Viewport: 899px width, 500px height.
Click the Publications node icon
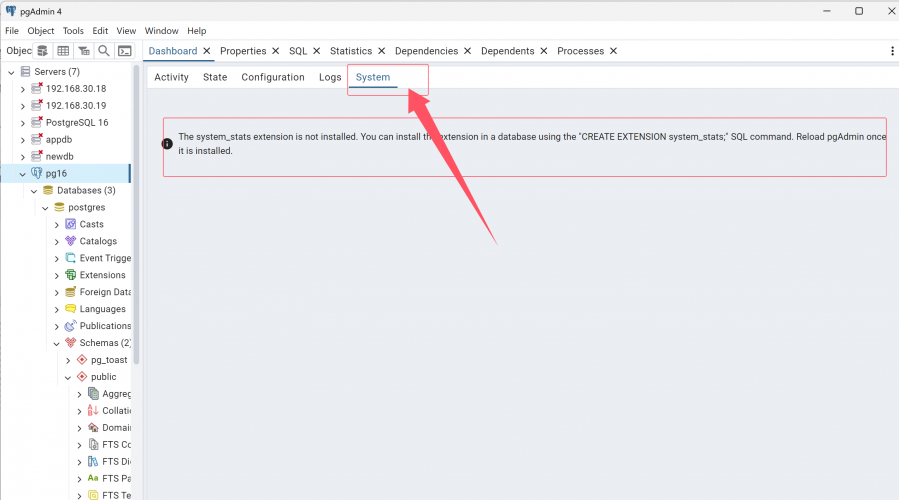(x=71, y=326)
